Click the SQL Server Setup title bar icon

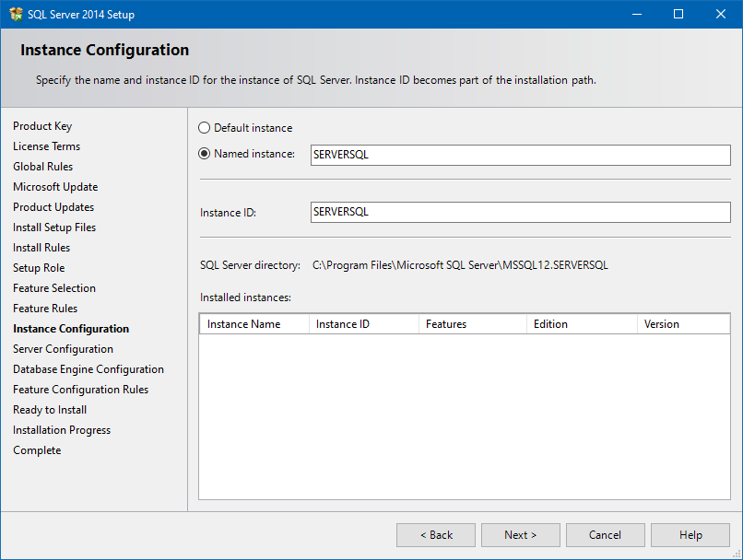click(x=16, y=14)
